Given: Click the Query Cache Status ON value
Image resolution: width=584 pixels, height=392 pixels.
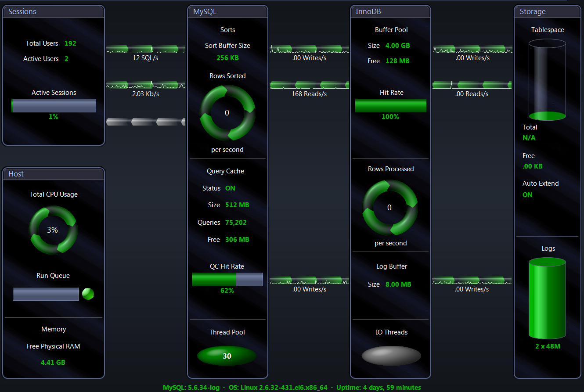Looking at the screenshot, I should pyautogui.click(x=230, y=188).
